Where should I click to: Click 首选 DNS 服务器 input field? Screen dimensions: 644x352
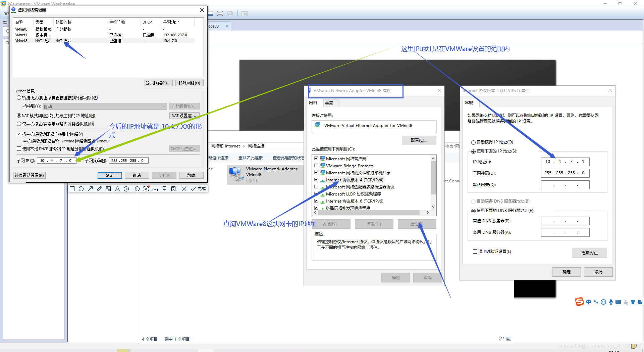(565, 221)
